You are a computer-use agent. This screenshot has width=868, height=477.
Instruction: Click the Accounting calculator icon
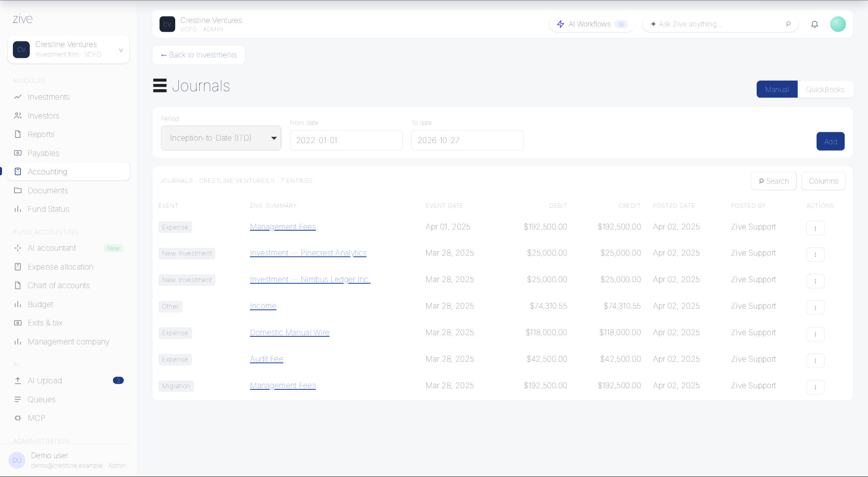point(18,172)
